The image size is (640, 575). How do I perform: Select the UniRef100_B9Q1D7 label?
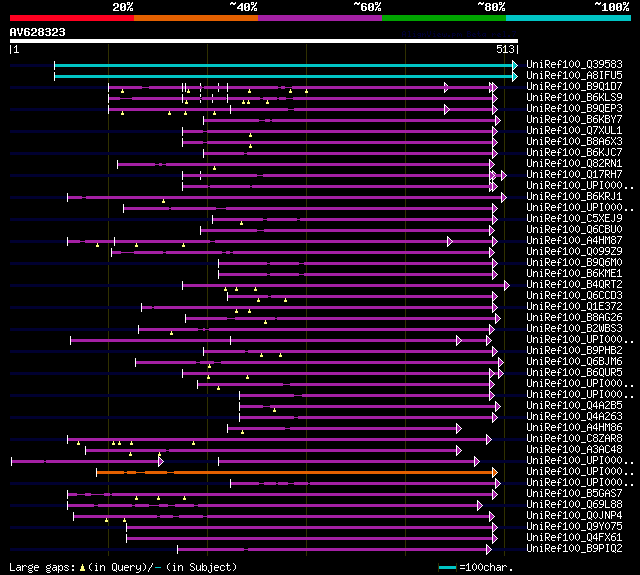click(574, 87)
